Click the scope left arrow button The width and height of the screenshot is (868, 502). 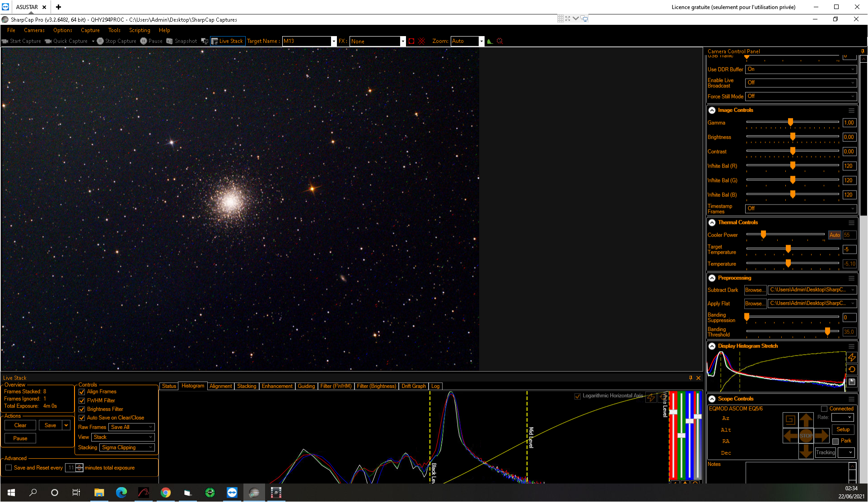[790, 436]
